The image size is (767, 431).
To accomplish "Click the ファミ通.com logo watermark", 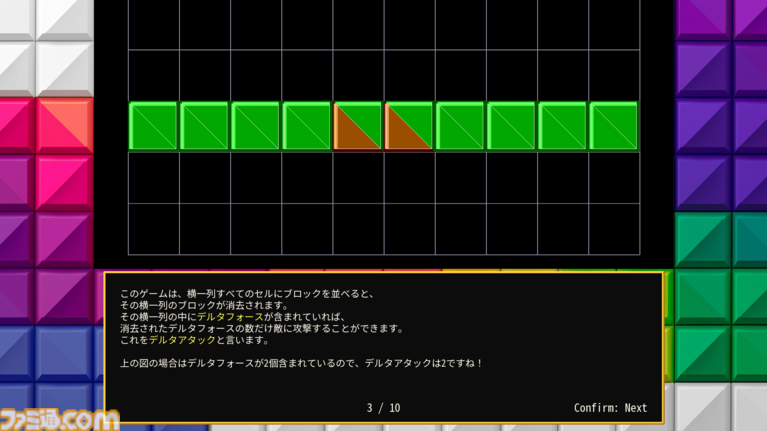I will (x=60, y=418).
